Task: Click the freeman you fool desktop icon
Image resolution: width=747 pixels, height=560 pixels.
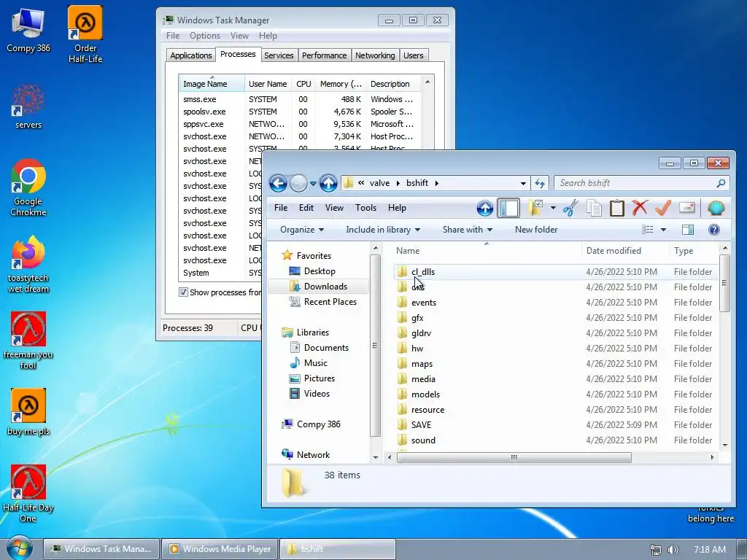Action: coord(28,341)
